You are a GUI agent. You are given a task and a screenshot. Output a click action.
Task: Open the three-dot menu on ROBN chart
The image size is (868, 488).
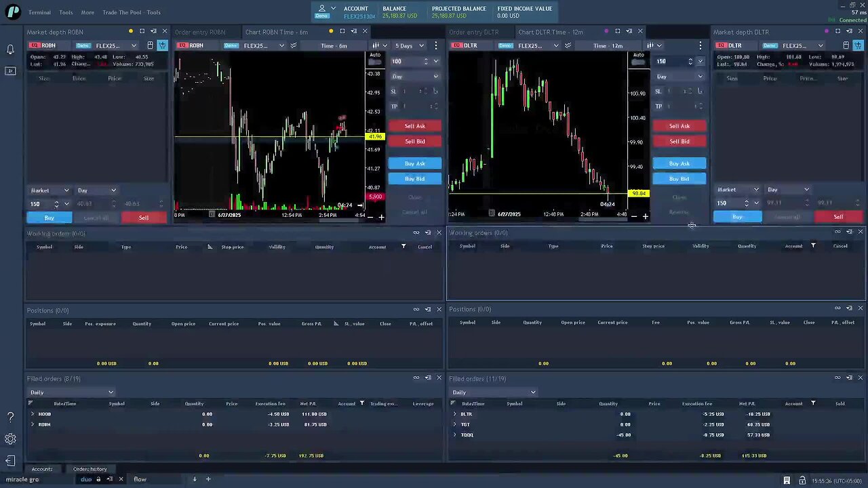tap(436, 45)
